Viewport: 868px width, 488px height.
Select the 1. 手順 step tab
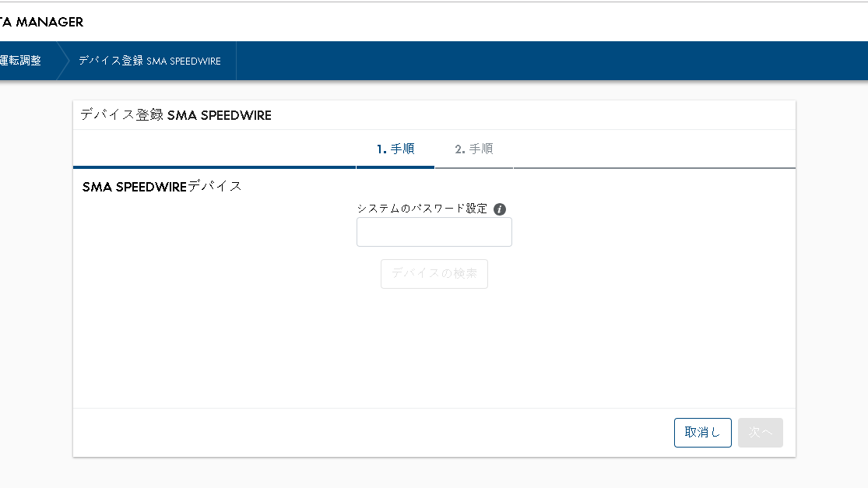(x=395, y=149)
